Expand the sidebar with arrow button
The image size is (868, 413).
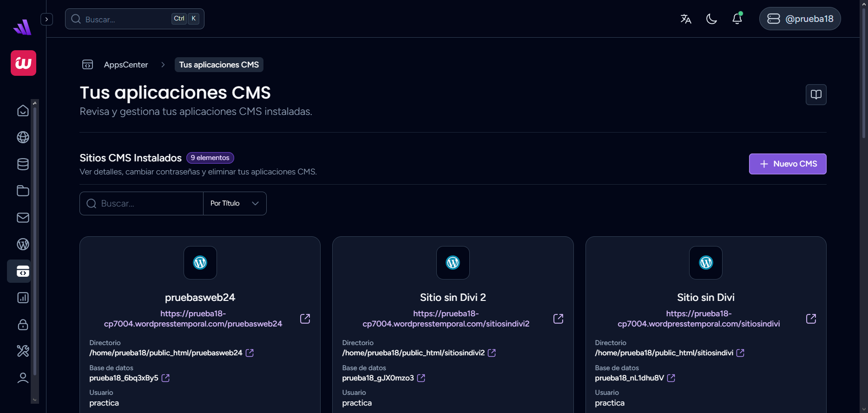[x=46, y=20]
